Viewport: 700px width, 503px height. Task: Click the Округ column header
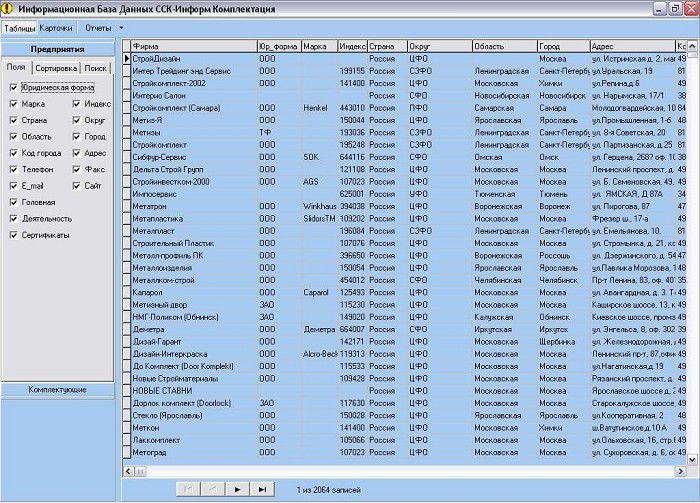(x=440, y=46)
